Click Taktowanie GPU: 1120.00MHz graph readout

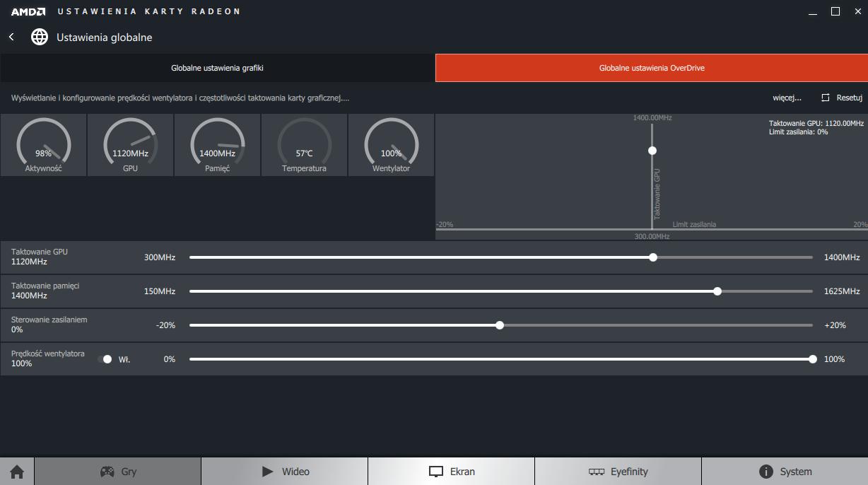point(816,123)
